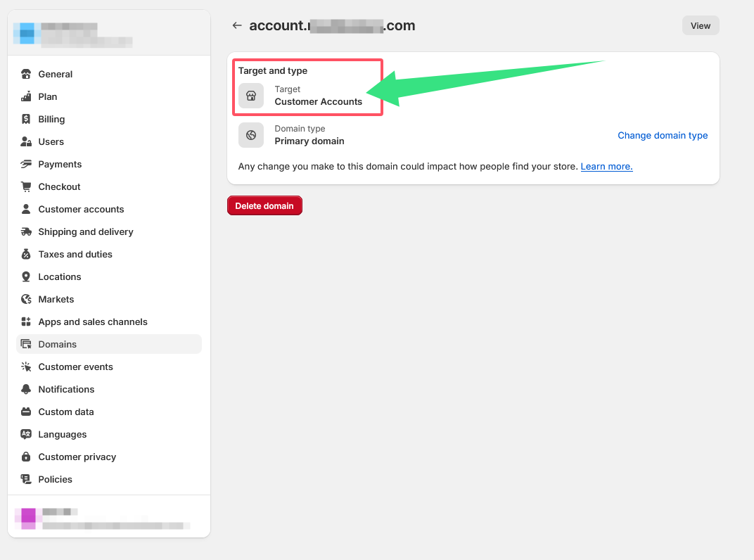Go back using the arrow icon
This screenshot has height=560, width=754.
(237, 25)
